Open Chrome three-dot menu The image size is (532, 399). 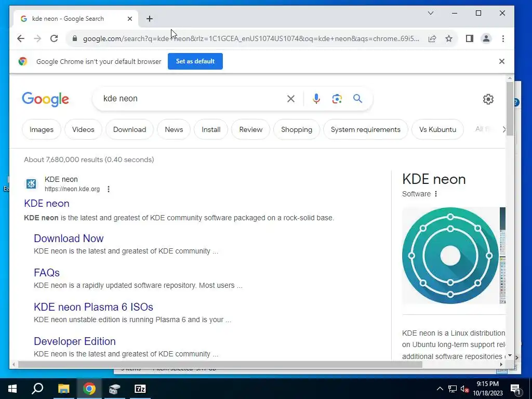click(x=503, y=38)
